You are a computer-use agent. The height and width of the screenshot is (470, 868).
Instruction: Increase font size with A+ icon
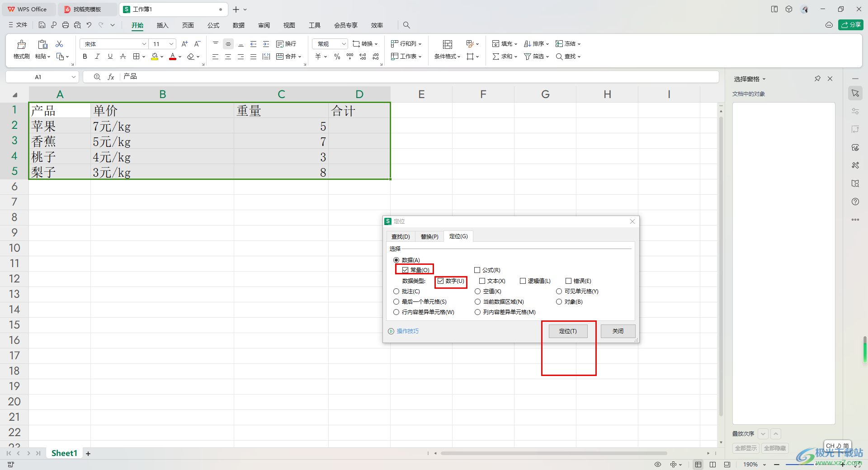point(184,44)
